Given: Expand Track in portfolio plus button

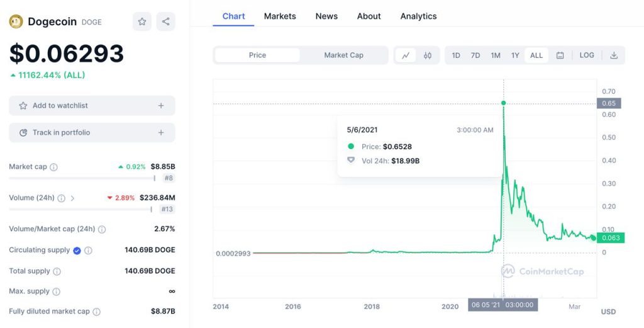Looking at the screenshot, I should [x=161, y=133].
